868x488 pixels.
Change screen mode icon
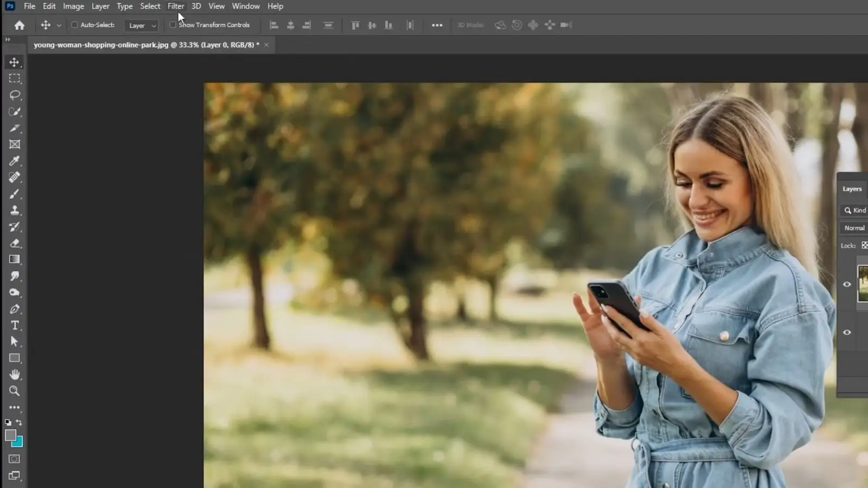15,476
